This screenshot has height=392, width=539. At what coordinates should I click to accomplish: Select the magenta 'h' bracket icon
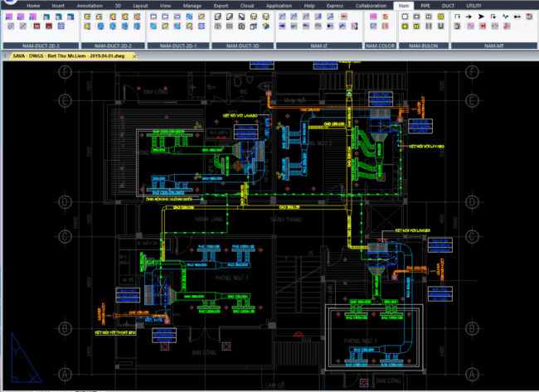354,27
